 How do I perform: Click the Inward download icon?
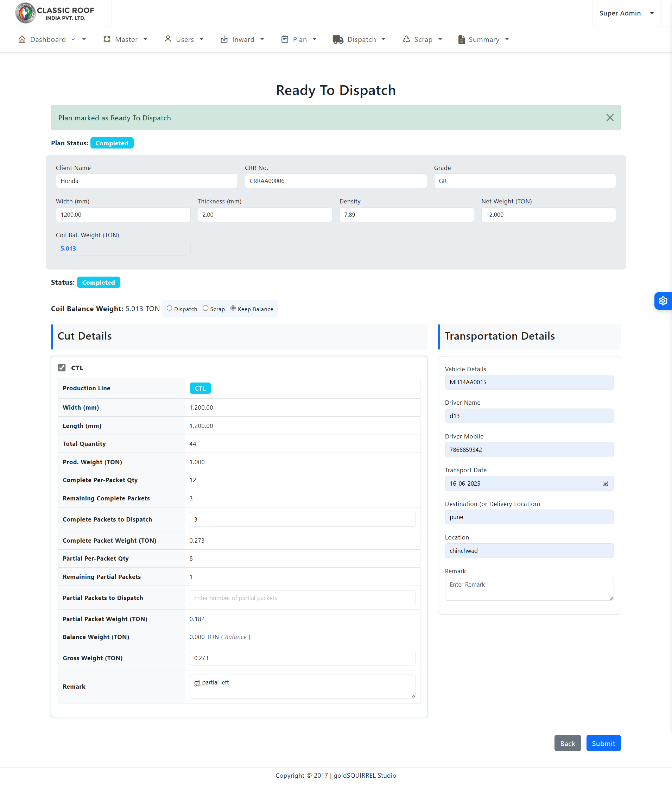tap(224, 39)
